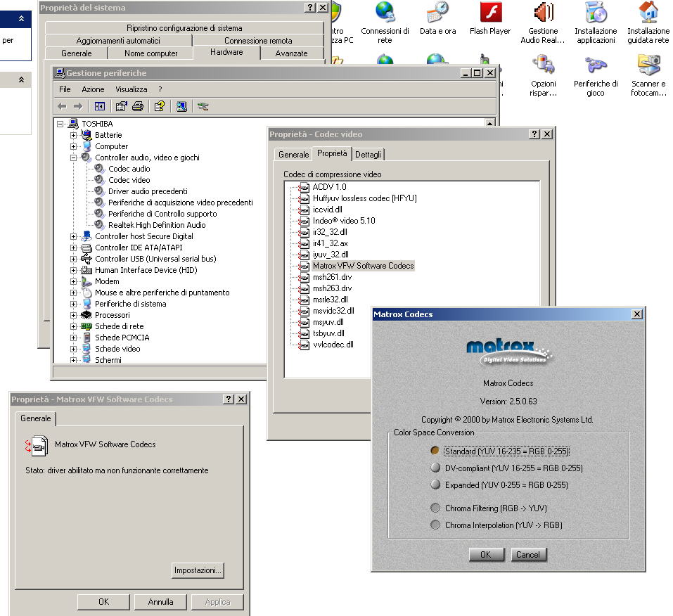The width and height of the screenshot is (673, 616).
Task: Open Connessione remota tab
Action: click(258, 40)
